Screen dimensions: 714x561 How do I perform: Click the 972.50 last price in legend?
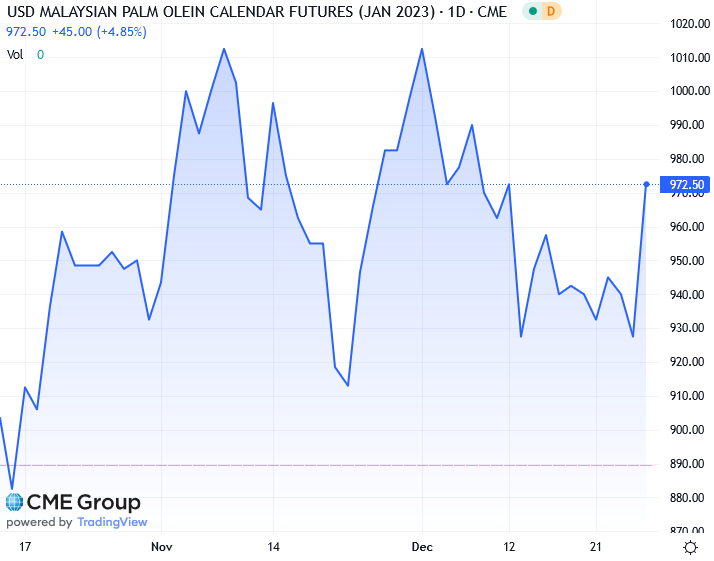(26, 32)
